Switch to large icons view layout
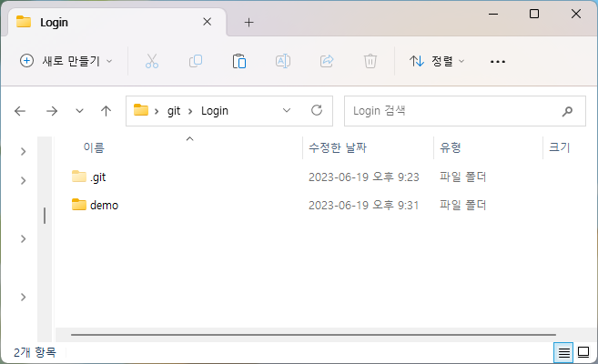Image resolution: width=598 pixels, height=364 pixels. (583, 352)
